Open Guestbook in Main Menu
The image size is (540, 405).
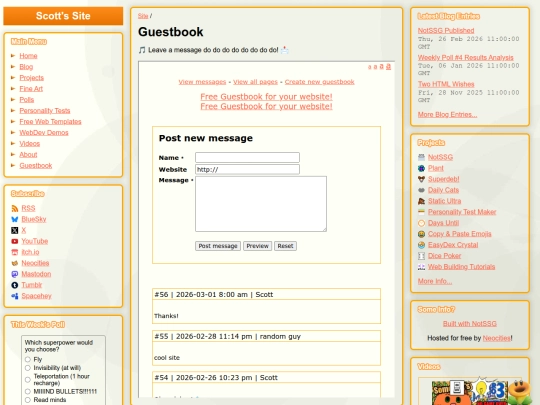[36, 166]
